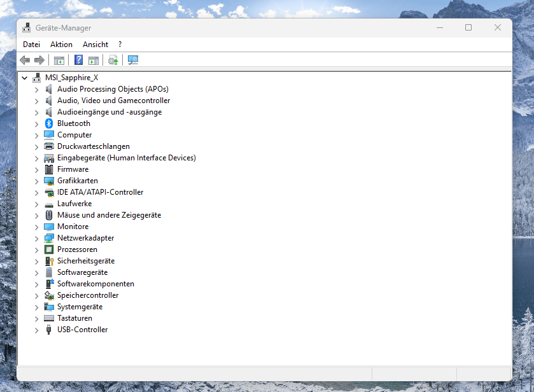
Task: Click the Speichercontroller icon
Action: [49, 295]
